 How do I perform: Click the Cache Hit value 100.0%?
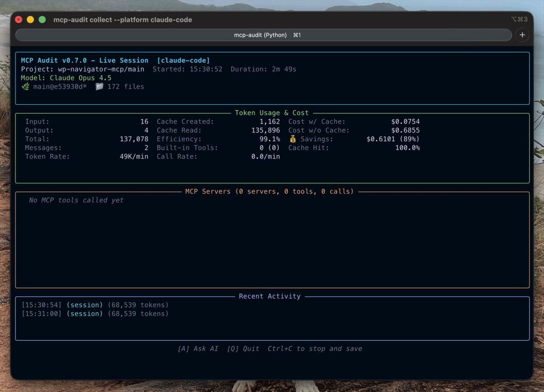click(407, 147)
